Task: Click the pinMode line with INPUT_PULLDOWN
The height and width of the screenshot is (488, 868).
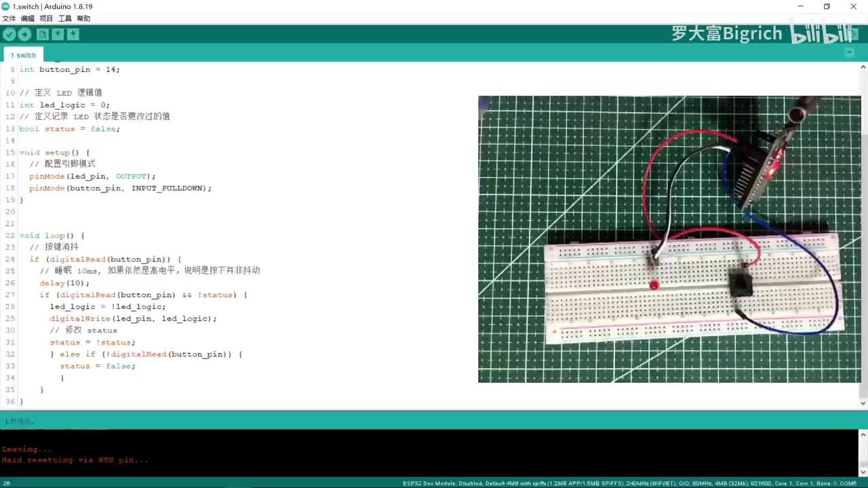Action: (x=120, y=188)
